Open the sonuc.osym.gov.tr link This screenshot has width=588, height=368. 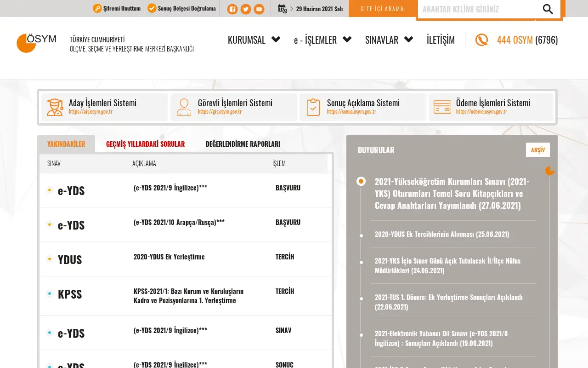351,112
